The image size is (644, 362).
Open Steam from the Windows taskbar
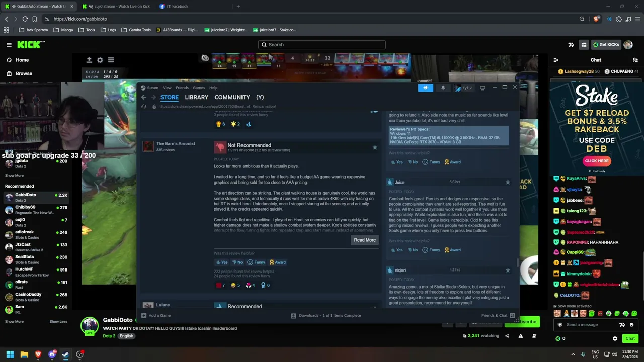(x=65, y=354)
